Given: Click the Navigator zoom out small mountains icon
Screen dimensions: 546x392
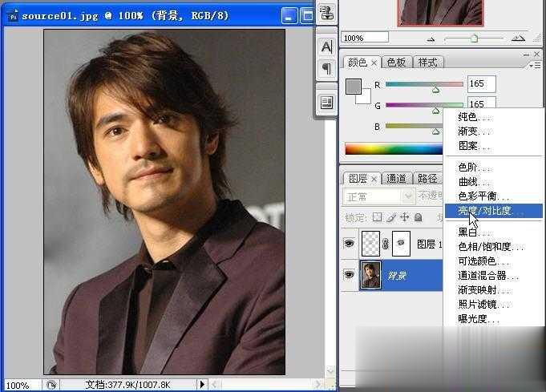Looking at the screenshot, I should coord(431,39).
